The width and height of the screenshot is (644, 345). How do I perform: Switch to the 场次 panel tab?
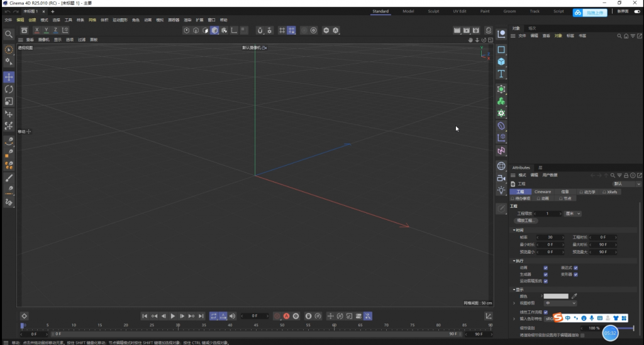click(x=532, y=28)
